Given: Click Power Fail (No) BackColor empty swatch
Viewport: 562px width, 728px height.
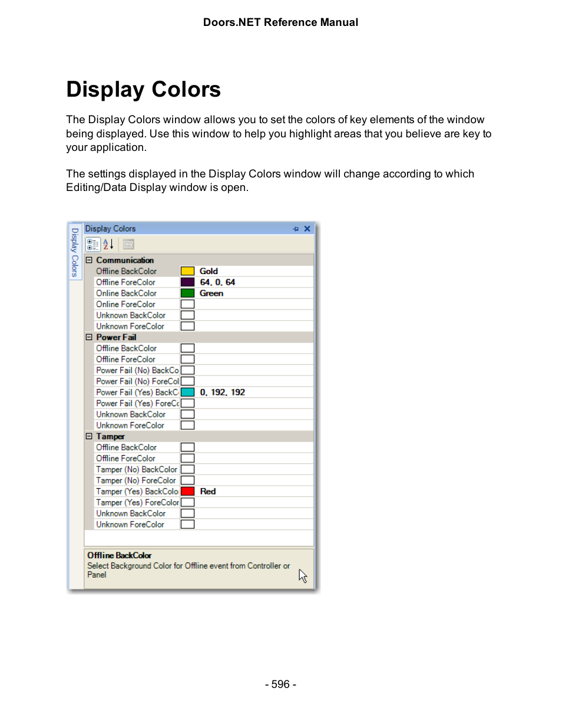Looking at the screenshot, I should (x=187, y=370).
